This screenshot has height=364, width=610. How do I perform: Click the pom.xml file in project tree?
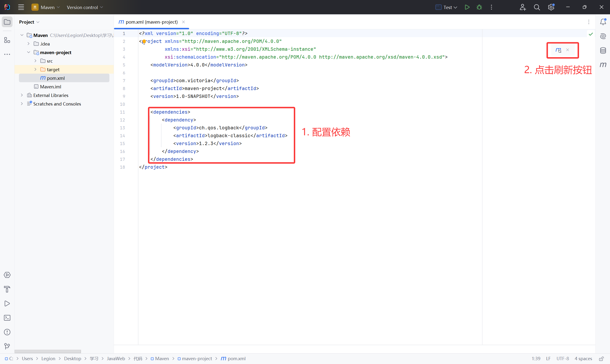56,78
